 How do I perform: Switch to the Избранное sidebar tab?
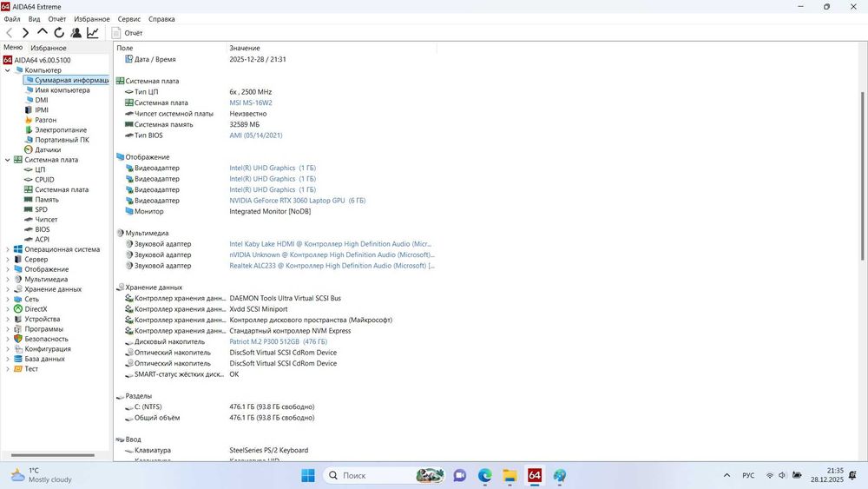pyautogui.click(x=48, y=48)
